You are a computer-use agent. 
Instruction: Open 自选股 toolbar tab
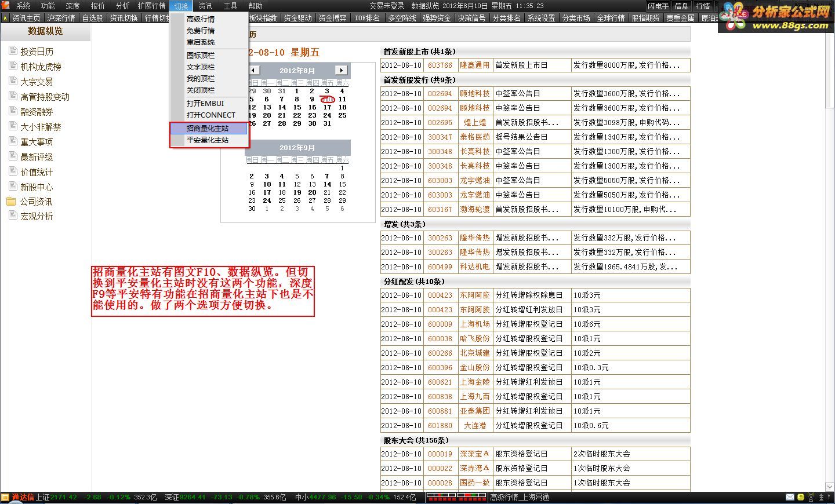pos(92,18)
